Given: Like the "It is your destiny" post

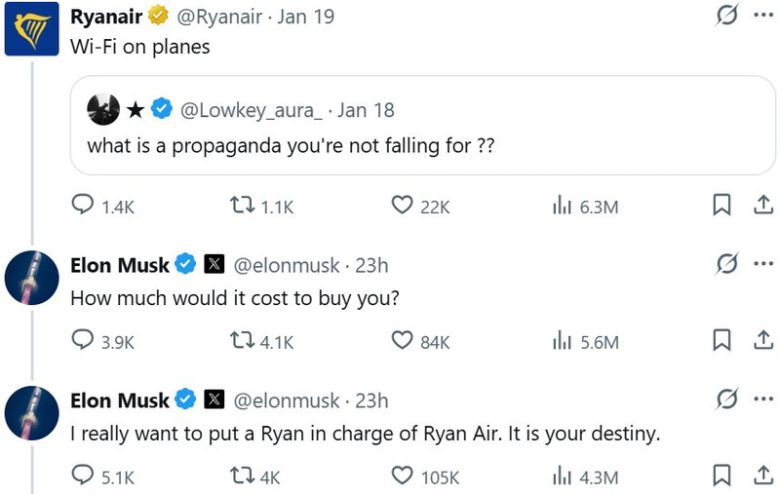Looking at the screenshot, I should pyautogui.click(x=402, y=477).
